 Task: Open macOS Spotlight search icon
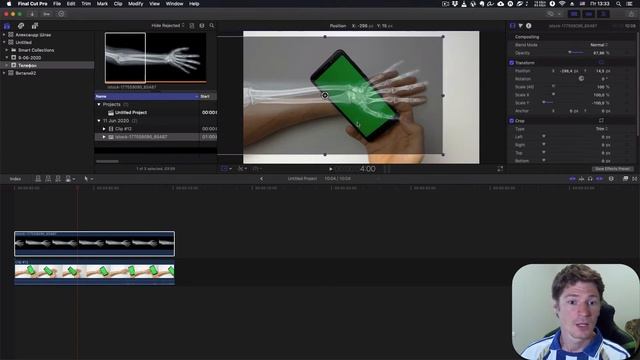click(x=618, y=4)
